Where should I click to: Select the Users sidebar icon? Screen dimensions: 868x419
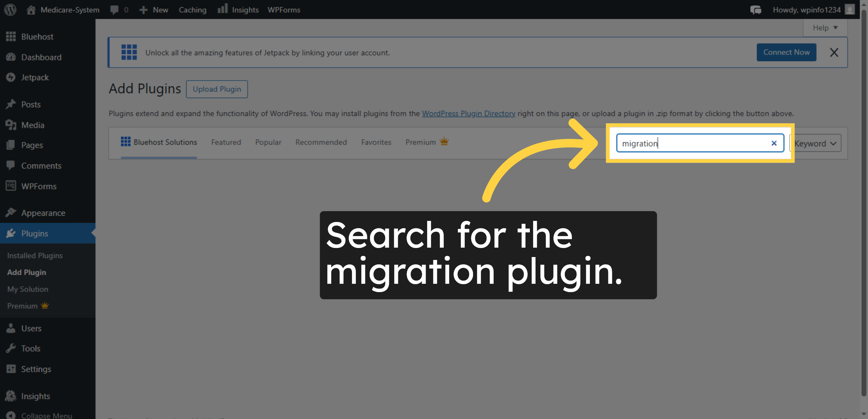pos(11,328)
